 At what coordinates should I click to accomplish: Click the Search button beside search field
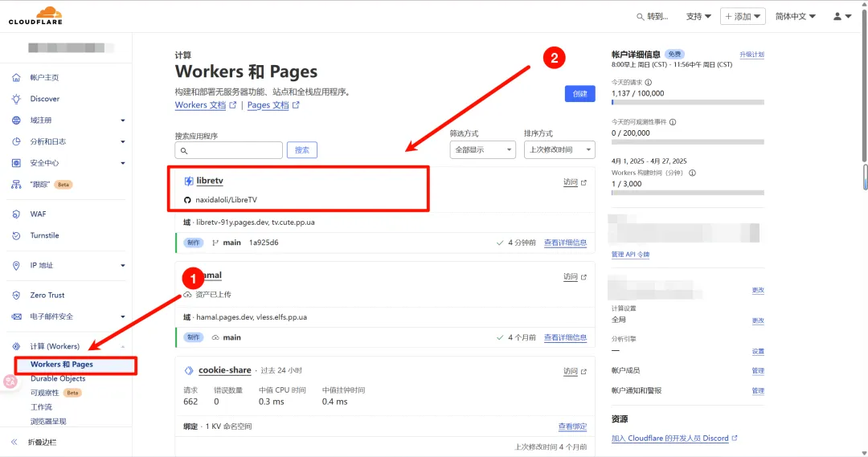pos(301,150)
